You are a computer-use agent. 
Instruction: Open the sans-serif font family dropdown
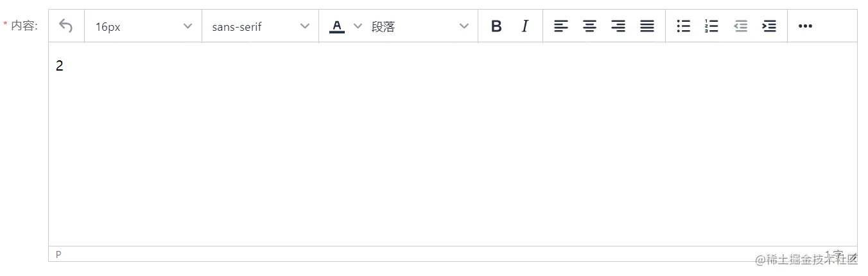coord(260,26)
